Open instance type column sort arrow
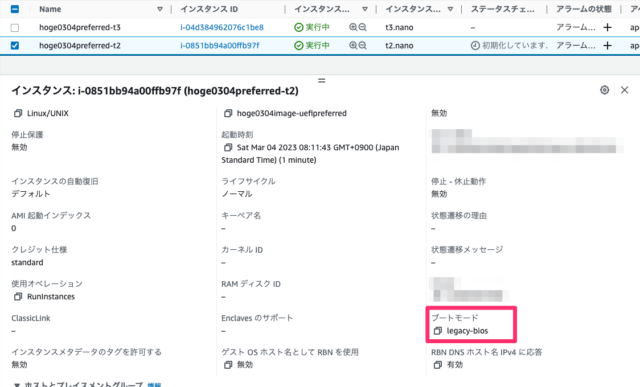The image size is (640, 387). point(450,9)
